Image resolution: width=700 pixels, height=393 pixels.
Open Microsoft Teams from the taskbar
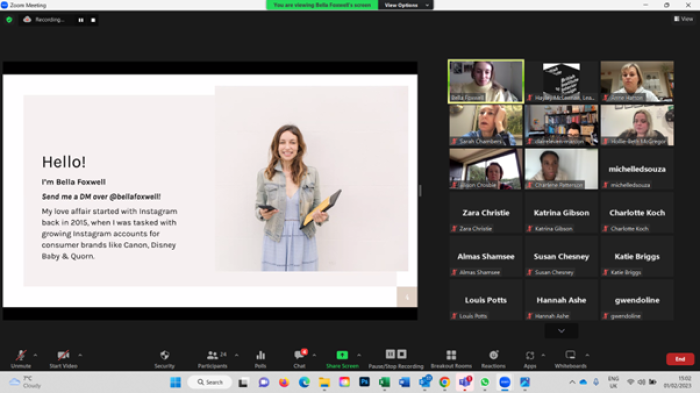(465, 382)
